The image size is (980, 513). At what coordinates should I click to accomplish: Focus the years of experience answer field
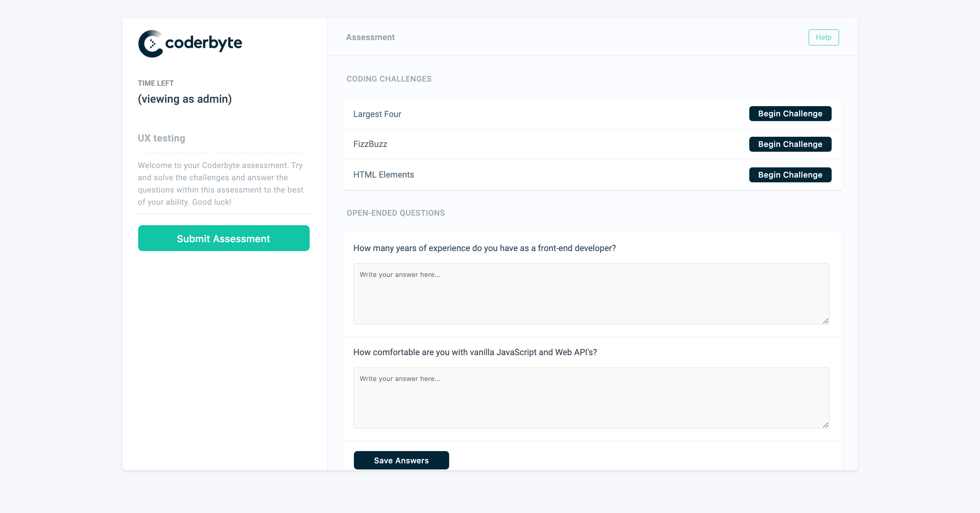coord(591,294)
